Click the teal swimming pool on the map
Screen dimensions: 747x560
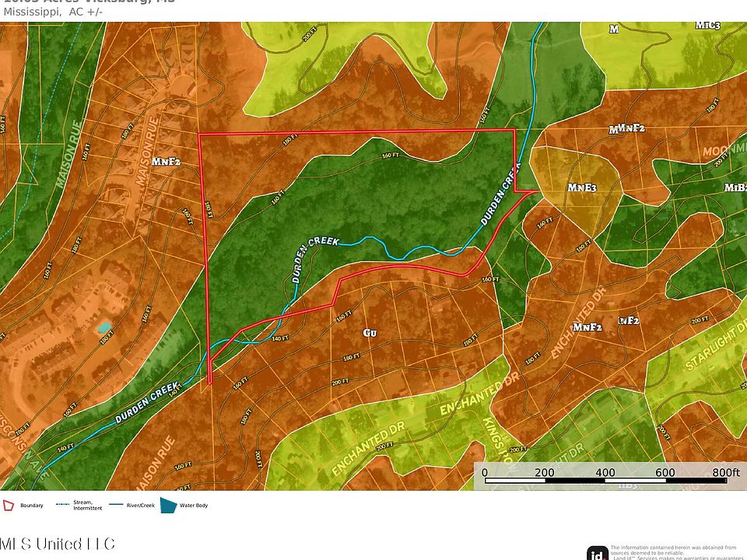click(x=103, y=327)
